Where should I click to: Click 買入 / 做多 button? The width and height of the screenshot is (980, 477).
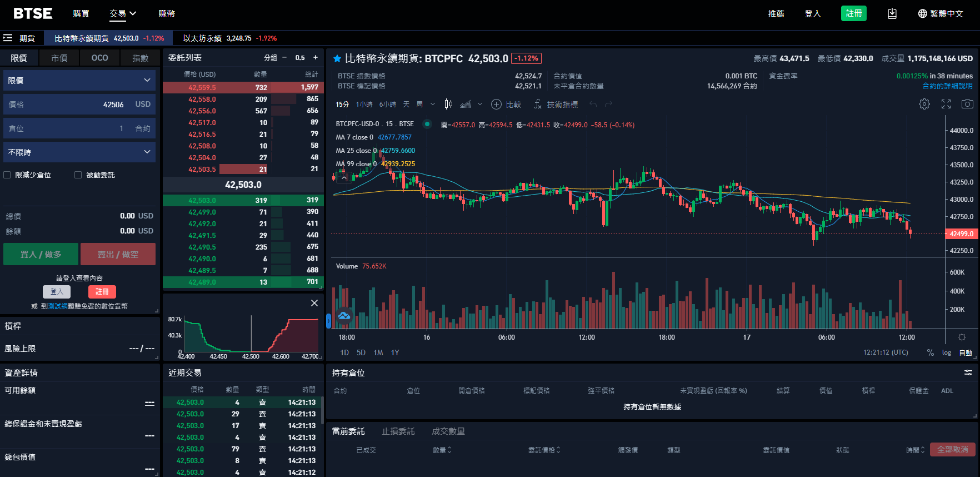pyautogui.click(x=41, y=254)
